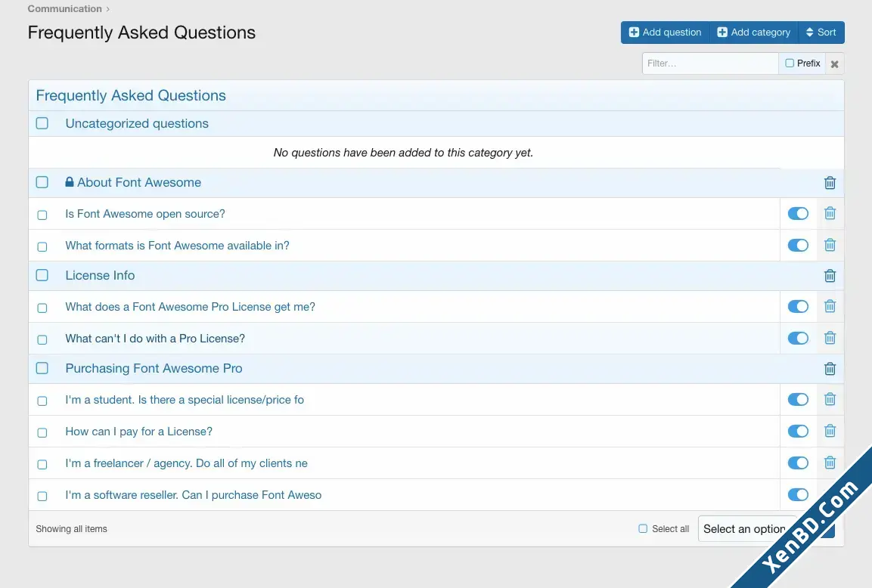This screenshot has width=872, height=588.
Task: Open 'How can I pay for a License?' question
Action: tap(139, 432)
